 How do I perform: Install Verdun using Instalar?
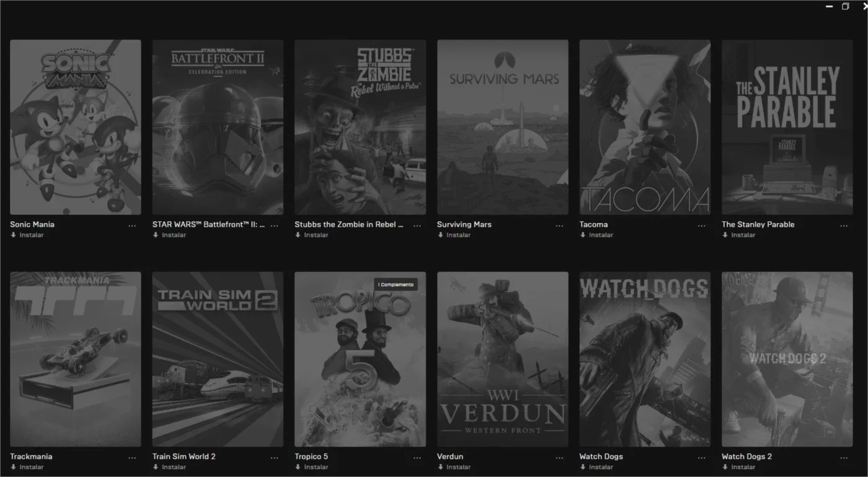point(454,467)
